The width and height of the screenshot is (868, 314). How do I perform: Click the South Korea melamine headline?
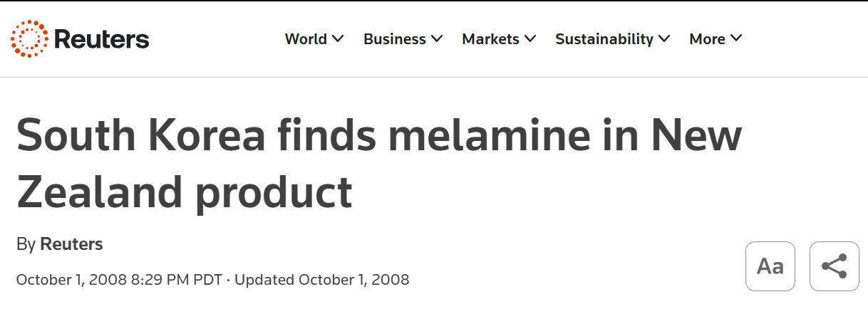pos(378,135)
